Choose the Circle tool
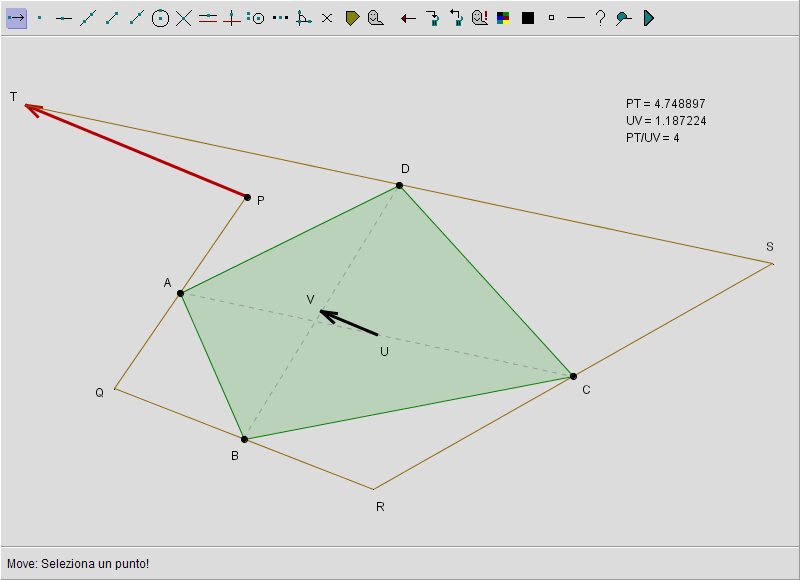 (160, 18)
